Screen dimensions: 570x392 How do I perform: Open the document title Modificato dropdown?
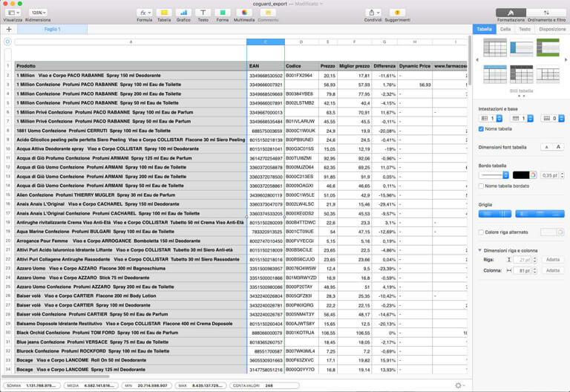pyautogui.click(x=309, y=4)
